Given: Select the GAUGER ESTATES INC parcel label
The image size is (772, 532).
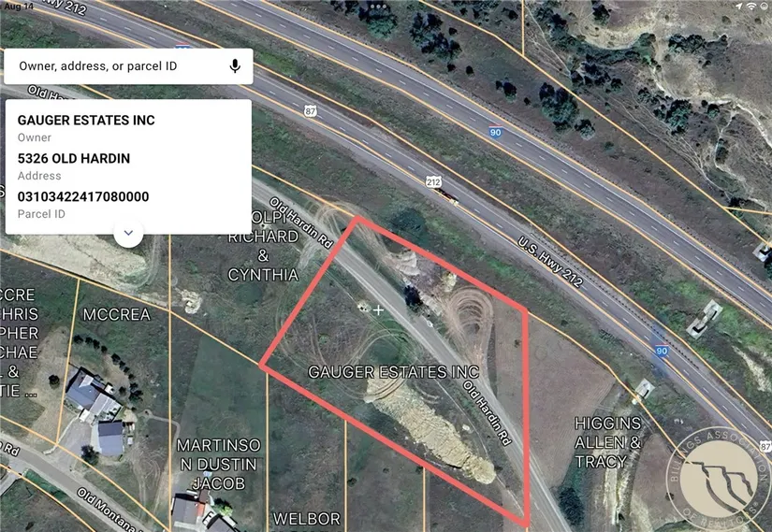Looking at the screenshot, I should (x=393, y=371).
